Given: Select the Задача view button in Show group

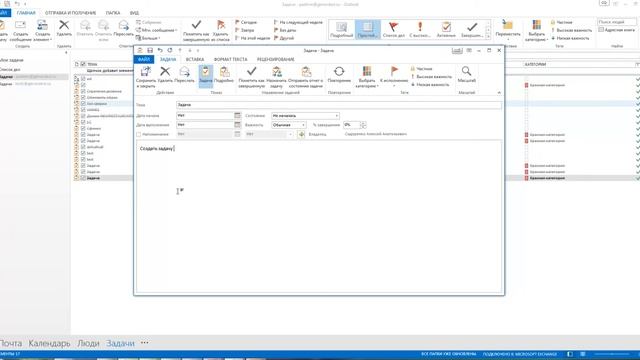Looking at the screenshot, I should click(206, 76).
